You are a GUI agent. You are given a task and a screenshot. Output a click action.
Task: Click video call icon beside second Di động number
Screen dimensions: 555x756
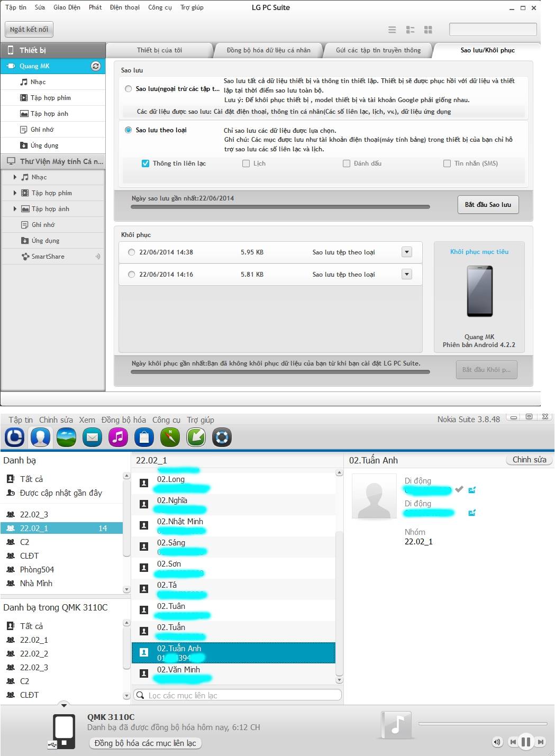[472, 513]
